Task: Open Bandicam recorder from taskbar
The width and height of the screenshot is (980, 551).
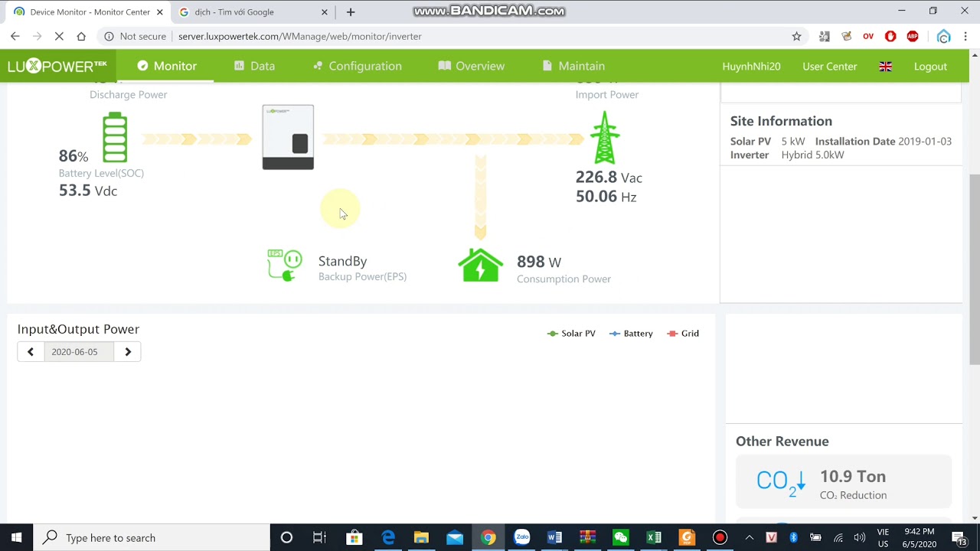Action: pos(720,537)
